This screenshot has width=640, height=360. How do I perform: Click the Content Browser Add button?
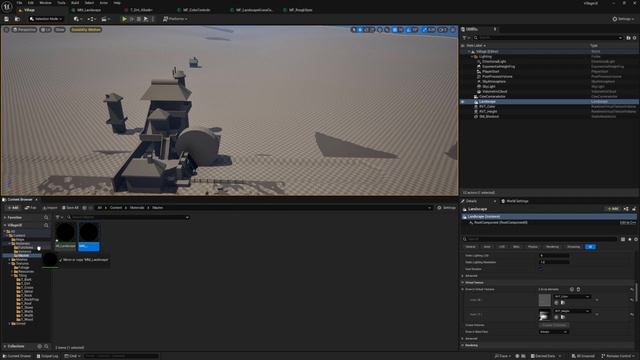point(13,208)
